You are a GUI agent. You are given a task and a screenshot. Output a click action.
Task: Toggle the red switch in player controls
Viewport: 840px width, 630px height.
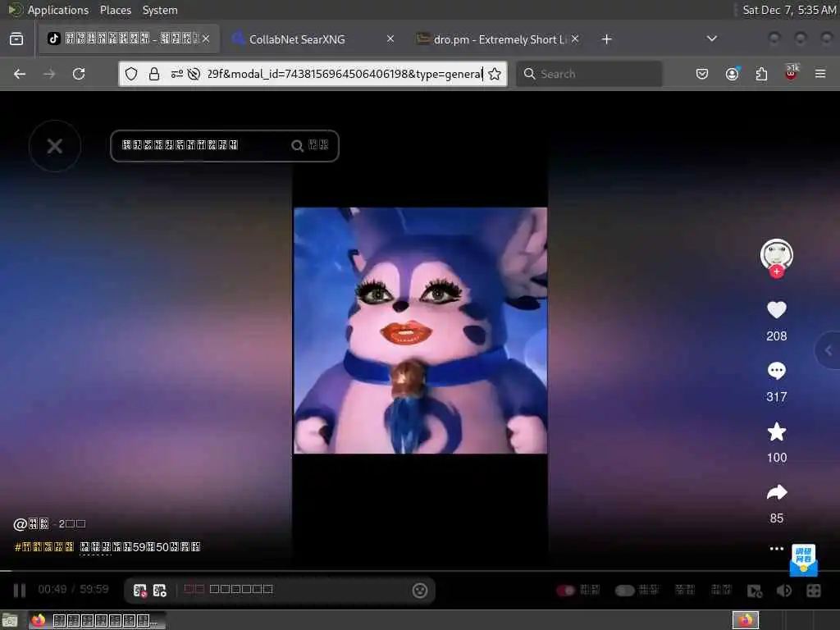tap(565, 591)
